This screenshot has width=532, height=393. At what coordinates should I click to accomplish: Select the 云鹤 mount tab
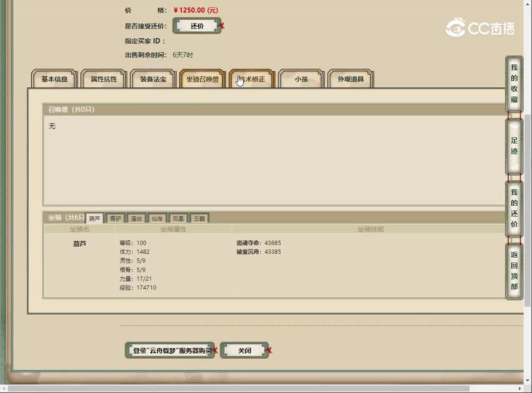point(199,218)
